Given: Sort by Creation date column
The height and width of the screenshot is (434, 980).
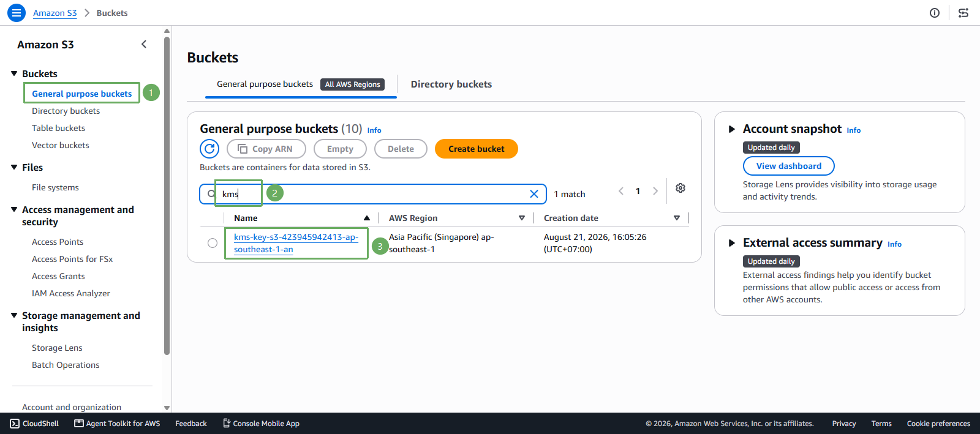Looking at the screenshot, I should point(677,218).
